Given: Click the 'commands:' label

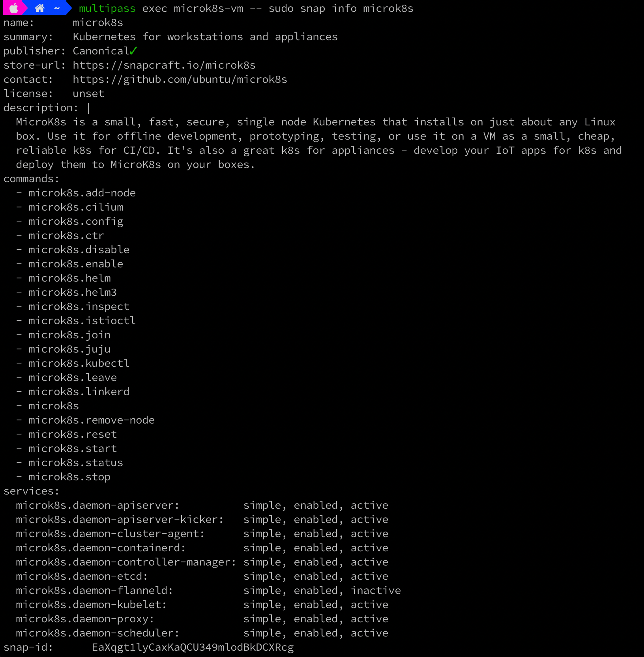Looking at the screenshot, I should [x=32, y=179].
